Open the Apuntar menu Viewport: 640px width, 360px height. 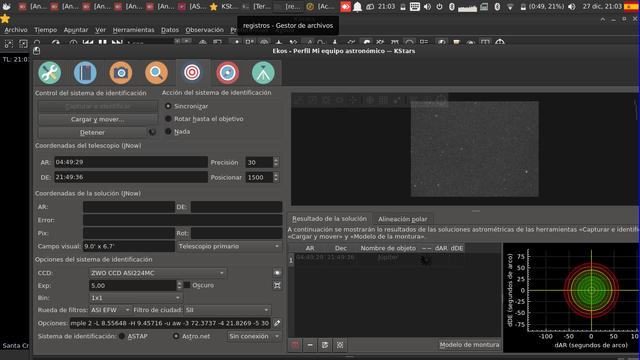point(76,30)
